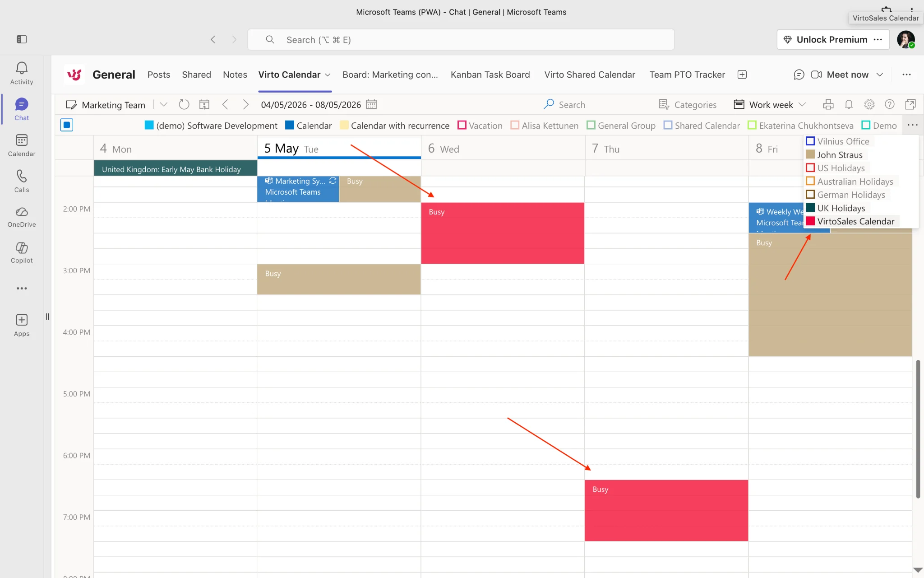
Task: Toggle the navigation panel icon
Action: pyautogui.click(x=22, y=39)
